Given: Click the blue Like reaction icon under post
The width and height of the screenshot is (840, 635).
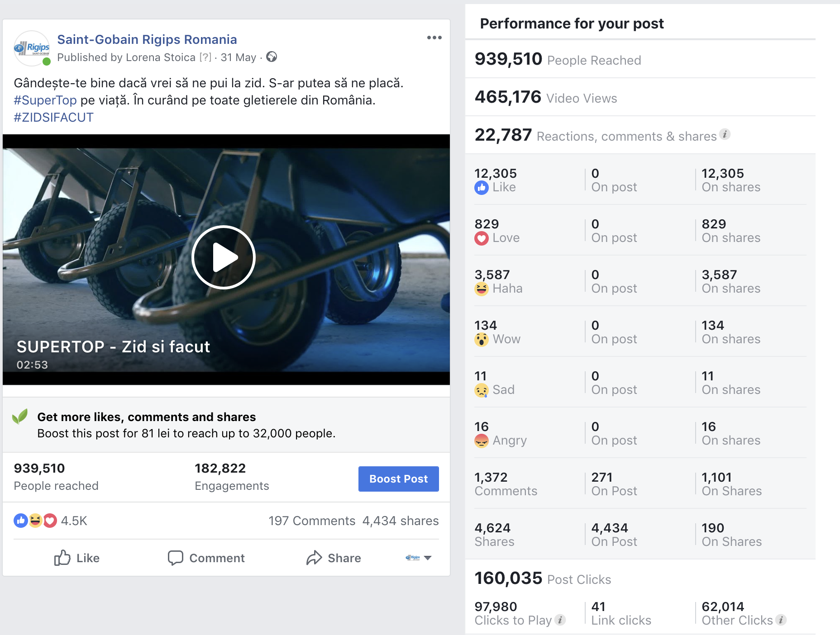Looking at the screenshot, I should [21, 521].
